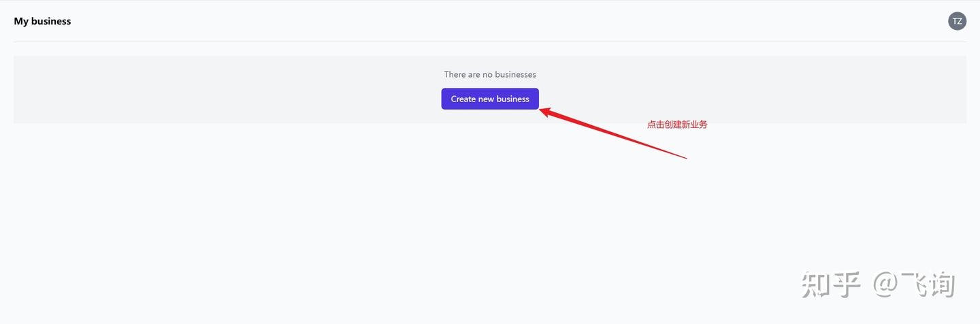Click the 知 character in the watermark
Image resolution: width=980 pixels, height=324 pixels.
pyautogui.click(x=815, y=285)
